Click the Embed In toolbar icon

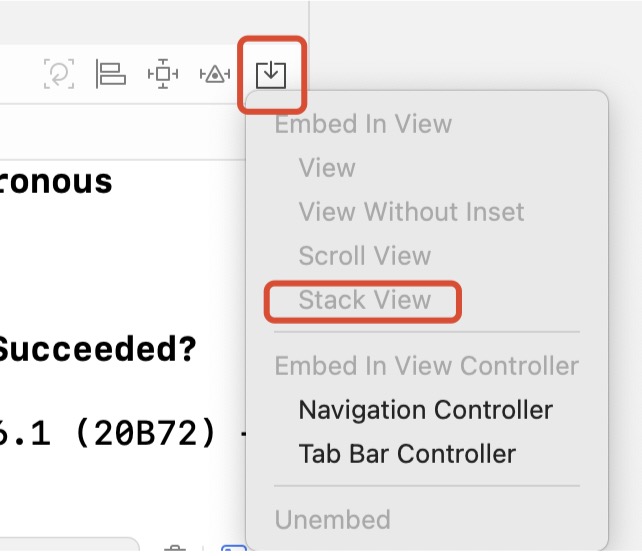(271, 74)
